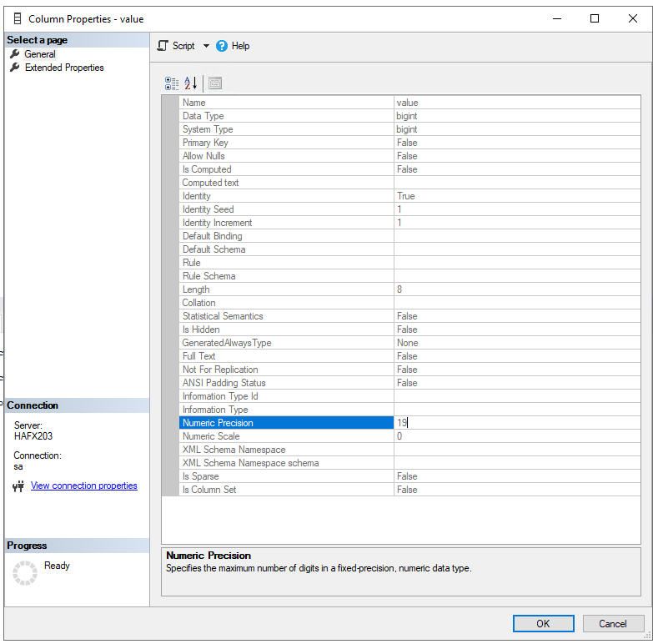Open View connection properties link
653x644 pixels.
pyautogui.click(x=83, y=486)
